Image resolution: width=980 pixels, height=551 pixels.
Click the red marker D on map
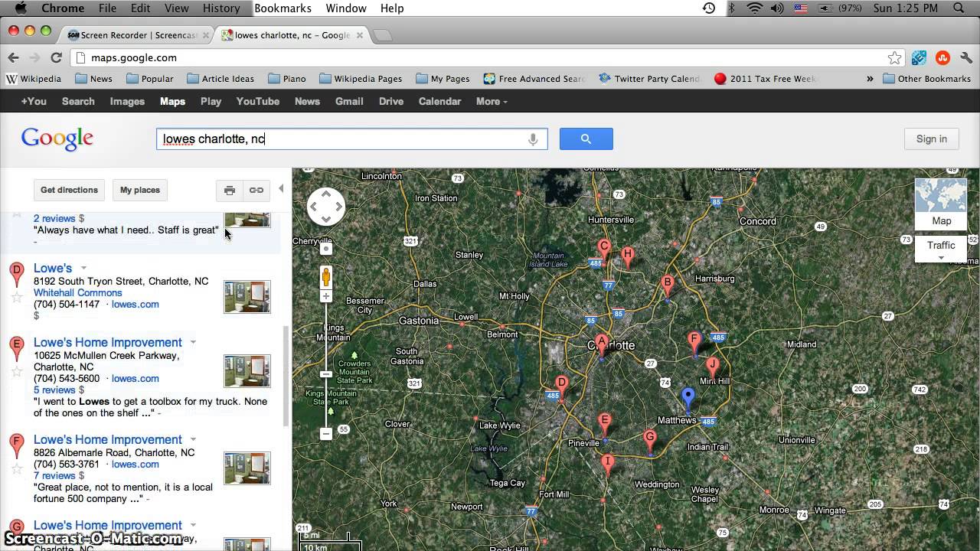click(562, 386)
